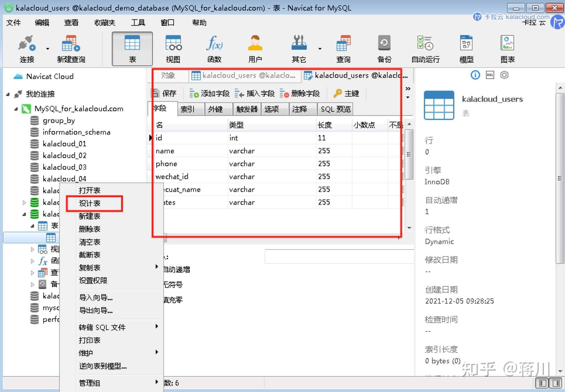Open the 备份 (Backup) toolbar icon
The width and height of the screenshot is (565, 392).
click(384, 48)
